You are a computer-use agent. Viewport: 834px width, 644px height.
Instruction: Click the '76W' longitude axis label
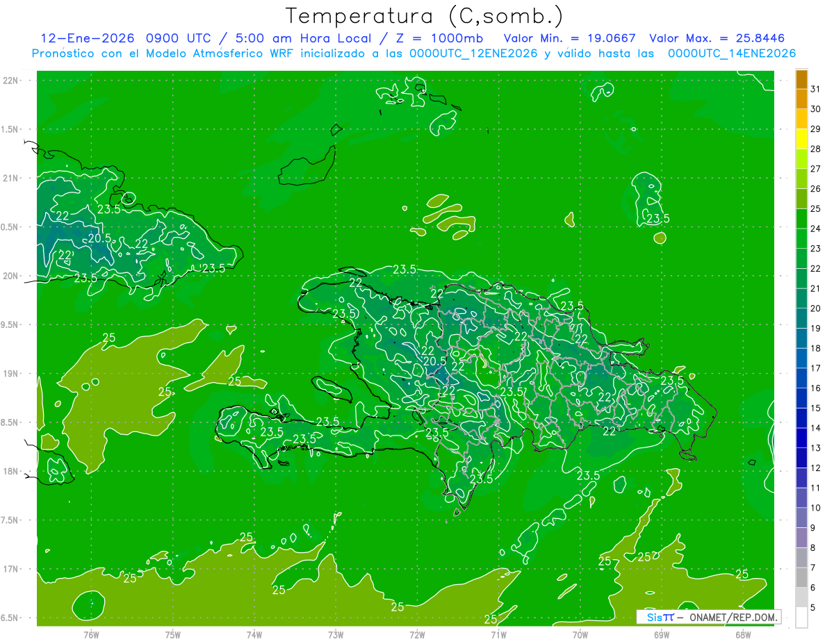91,635
